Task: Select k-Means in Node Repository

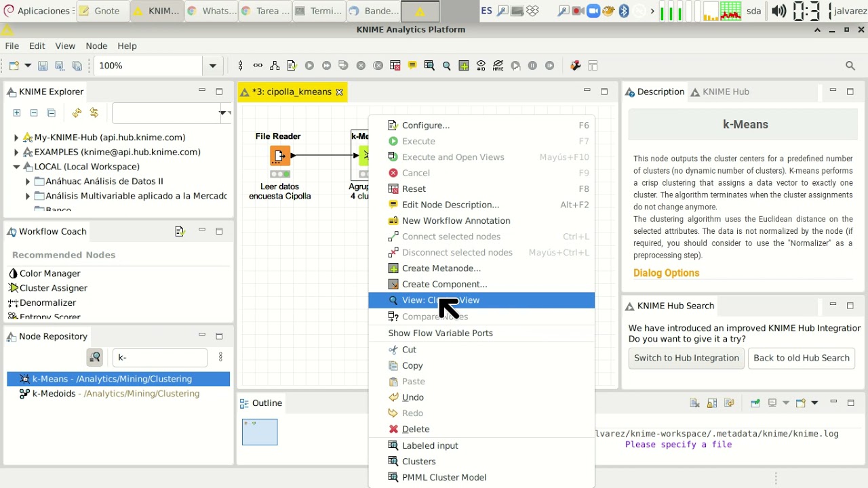Action: [118, 379]
